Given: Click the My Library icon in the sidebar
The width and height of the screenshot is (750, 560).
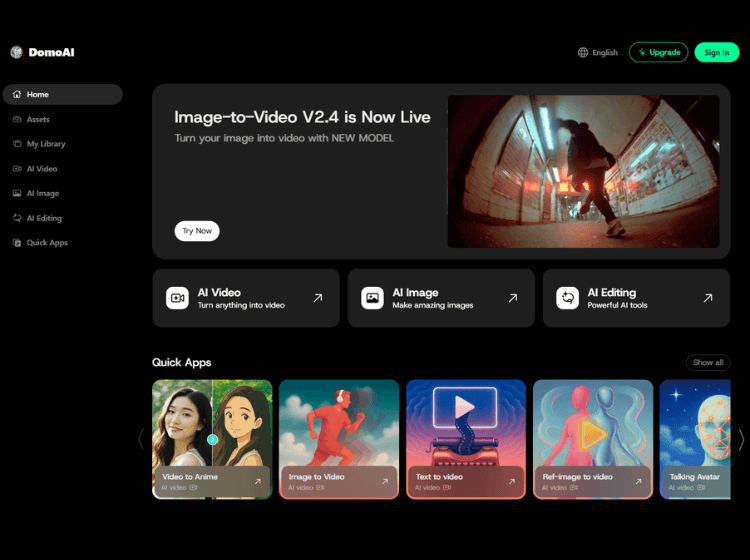Looking at the screenshot, I should (17, 144).
